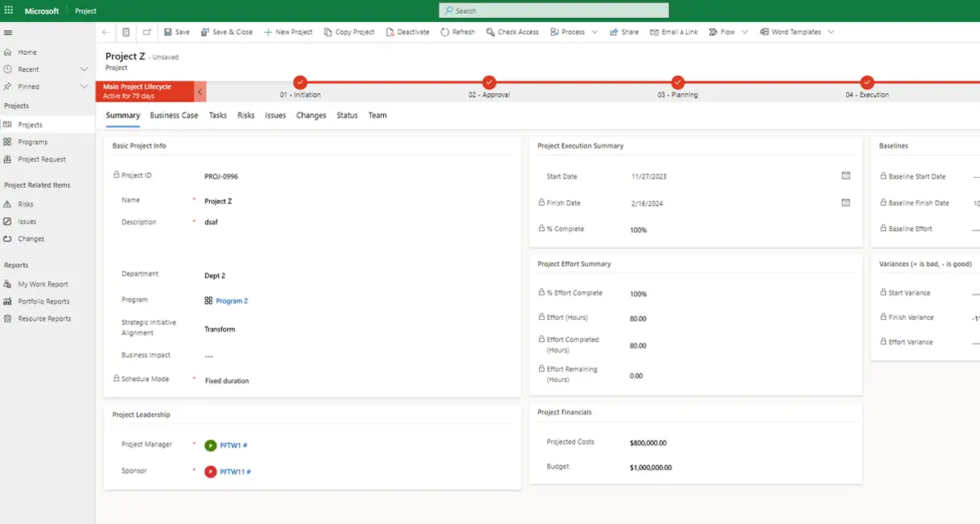The image size is (980, 524).
Task: Open the Microsoft app launcher waffle icon
Action: (x=9, y=11)
